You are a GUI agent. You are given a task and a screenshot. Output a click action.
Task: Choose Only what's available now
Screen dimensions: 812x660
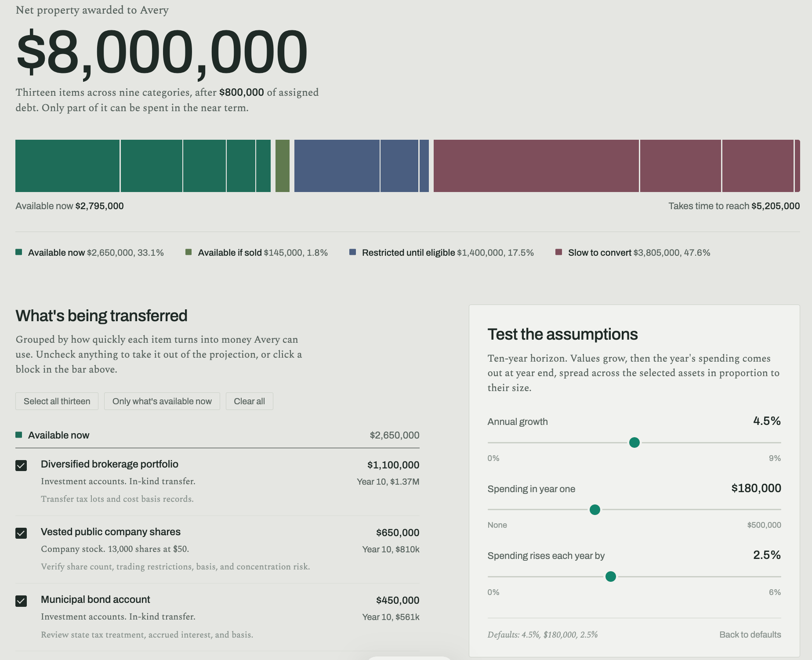[162, 401]
